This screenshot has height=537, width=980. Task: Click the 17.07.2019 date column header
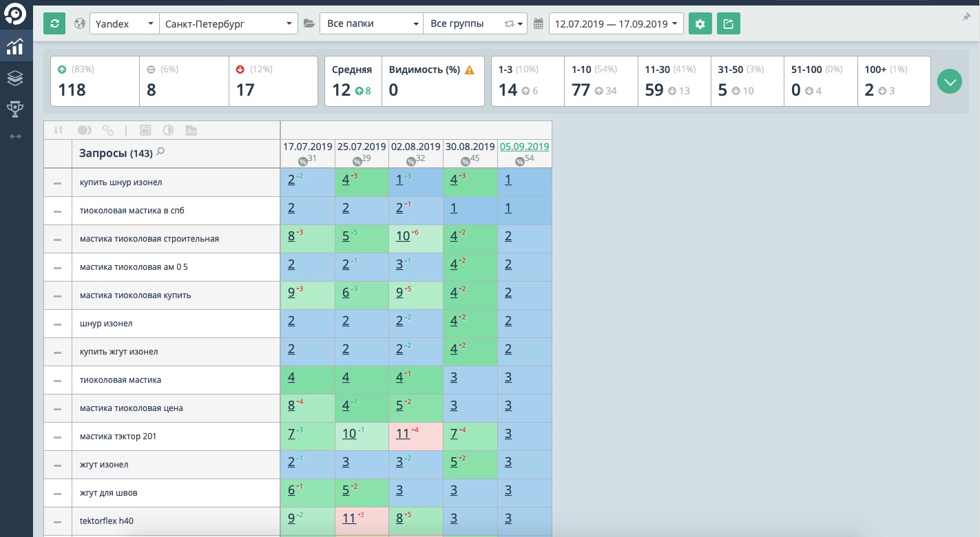click(308, 147)
